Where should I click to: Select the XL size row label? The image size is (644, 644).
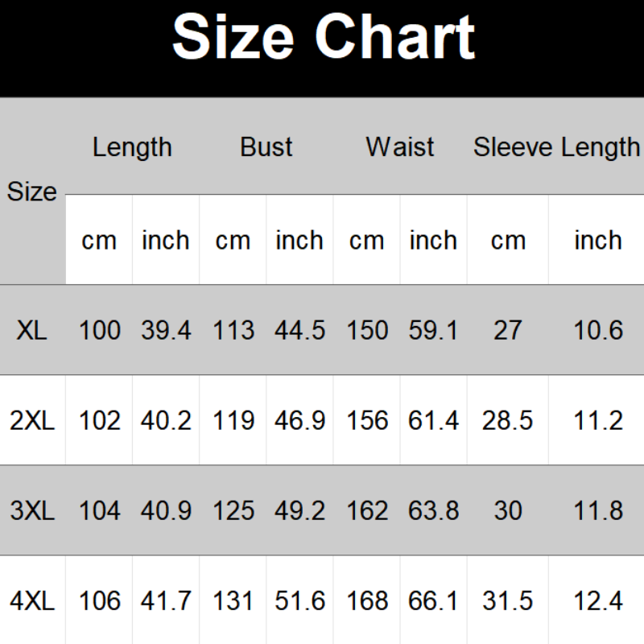pos(32,330)
